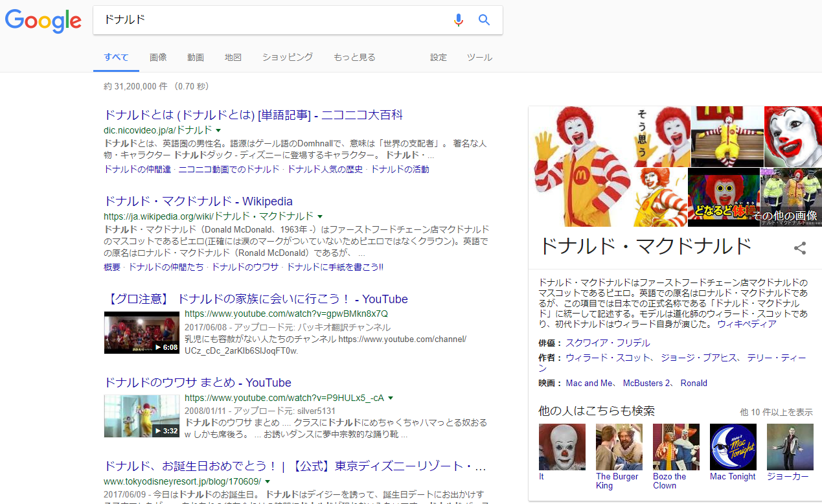Open the ツール options
Image resolution: width=822 pixels, height=504 pixels.
pyautogui.click(x=480, y=57)
